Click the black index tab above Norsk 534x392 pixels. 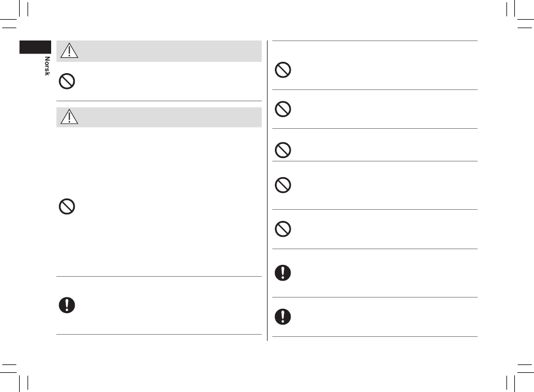[x=35, y=47]
